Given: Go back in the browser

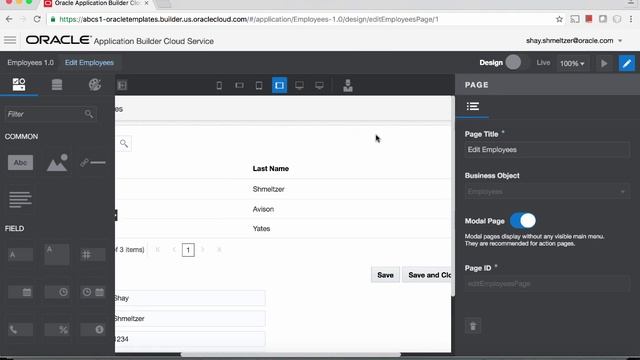Looking at the screenshot, I should tap(9, 19).
